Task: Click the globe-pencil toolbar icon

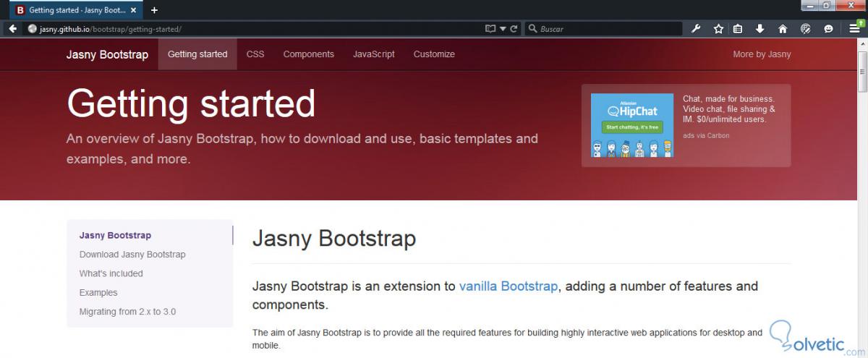Action: 806,29
